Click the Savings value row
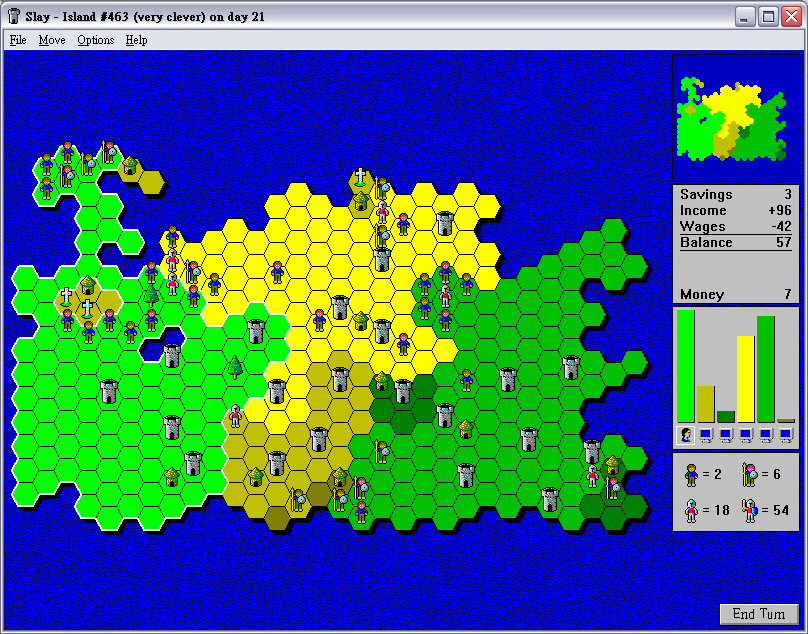Viewport: 808px width, 634px height. 735,194
